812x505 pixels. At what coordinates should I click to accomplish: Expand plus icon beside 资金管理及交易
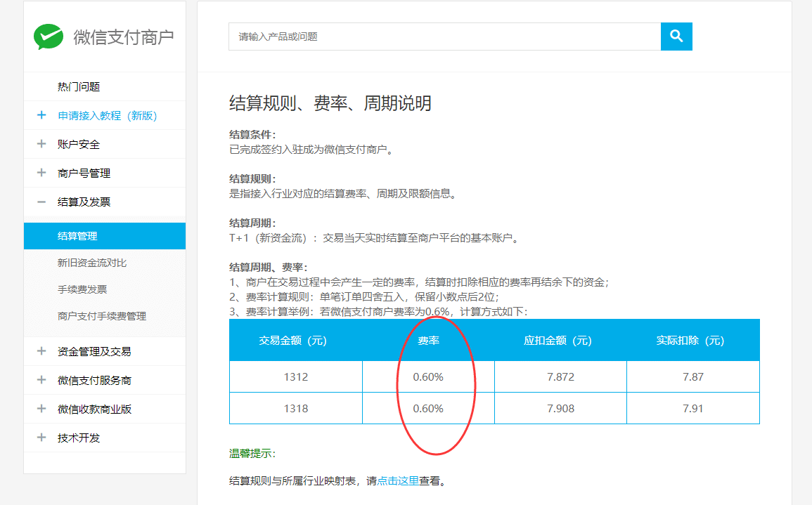[41, 350]
